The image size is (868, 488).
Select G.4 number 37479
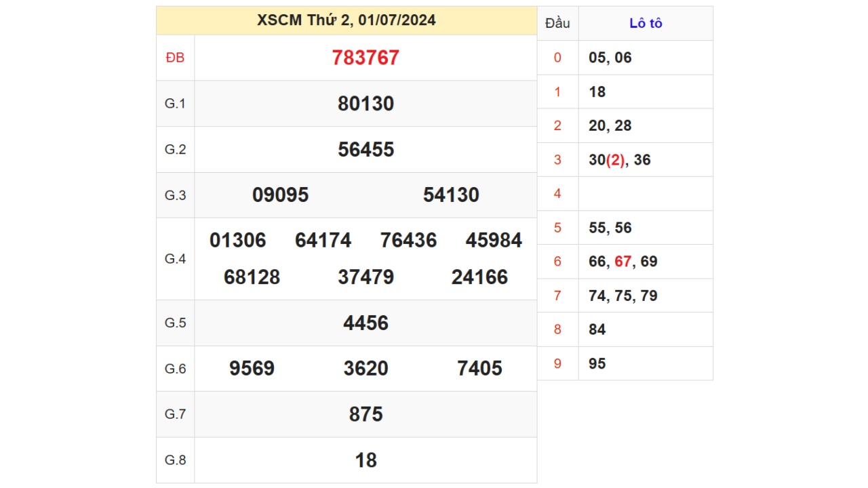tap(366, 277)
